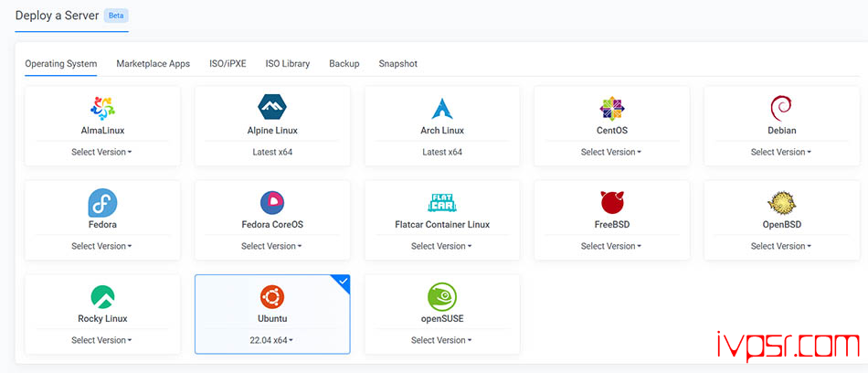Screen dimensions: 868x373
Task: Pick the Fedora logo icon
Action: coord(102,202)
